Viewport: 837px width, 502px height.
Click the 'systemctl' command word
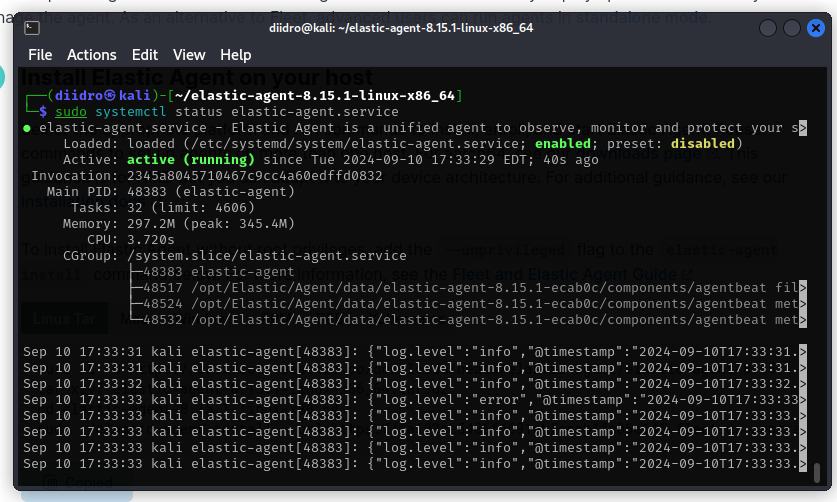tap(131, 112)
